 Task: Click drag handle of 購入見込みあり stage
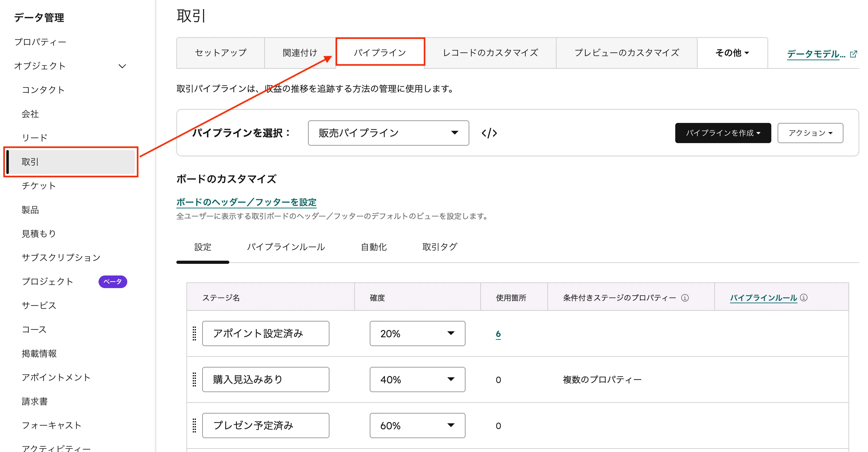[x=194, y=379]
